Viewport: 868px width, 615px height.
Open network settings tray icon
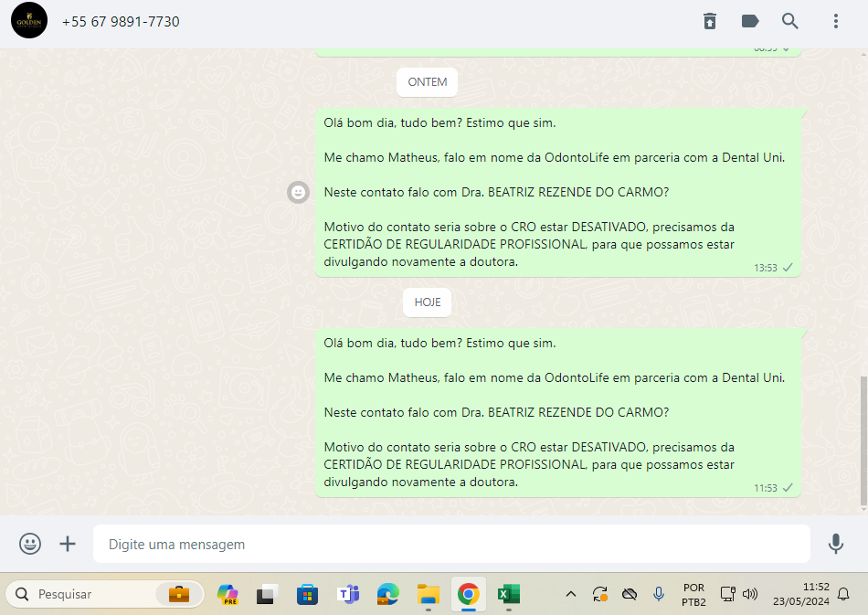coord(727,595)
